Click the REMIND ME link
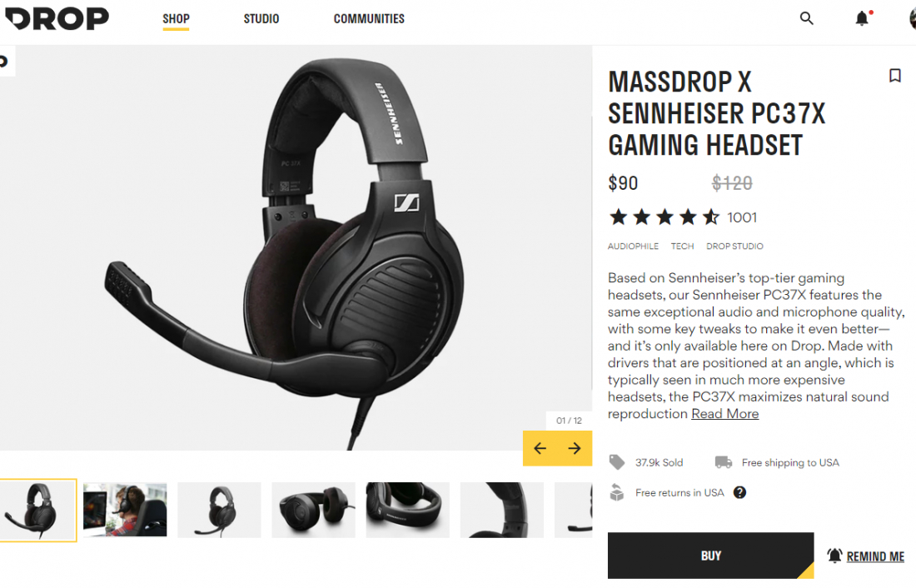Image resolution: width=916 pixels, height=588 pixels. 875,556
